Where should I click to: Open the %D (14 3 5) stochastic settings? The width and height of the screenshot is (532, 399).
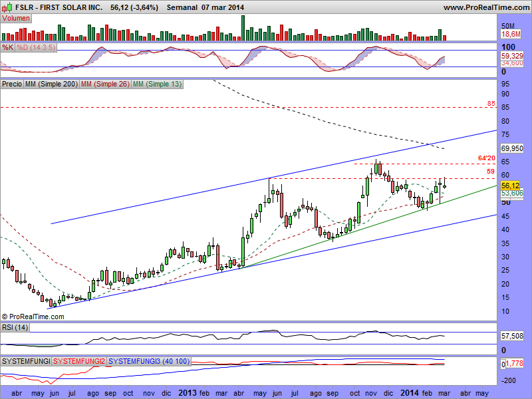tap(36, 48)
